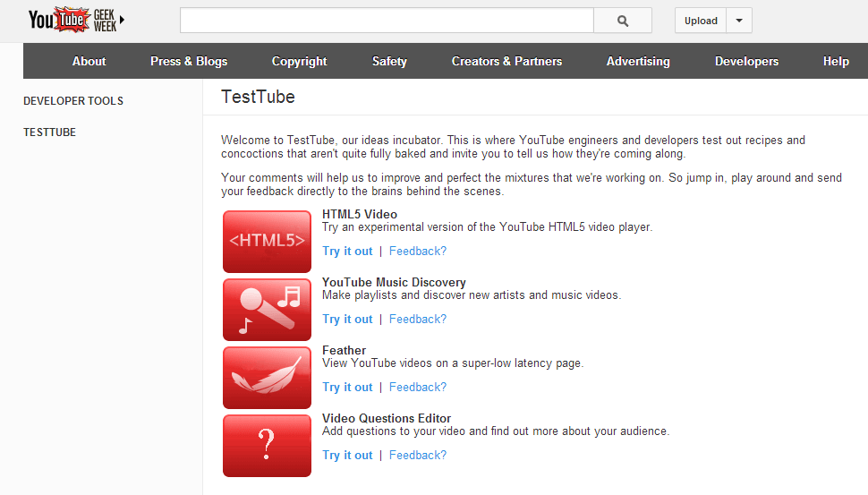The image size is (868, 495).
Task: Click Feedback? for YouTube Music Discovery
Action: pos(418,320)
